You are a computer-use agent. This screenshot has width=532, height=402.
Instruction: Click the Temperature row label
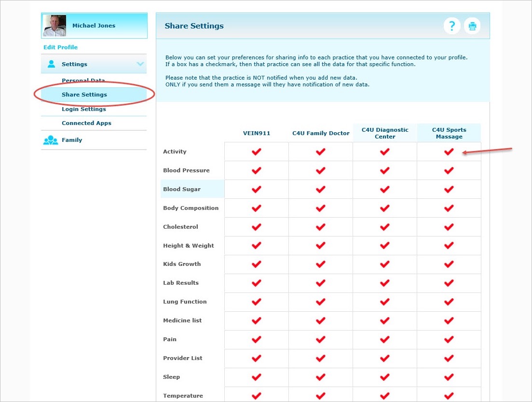coord(183,396)
